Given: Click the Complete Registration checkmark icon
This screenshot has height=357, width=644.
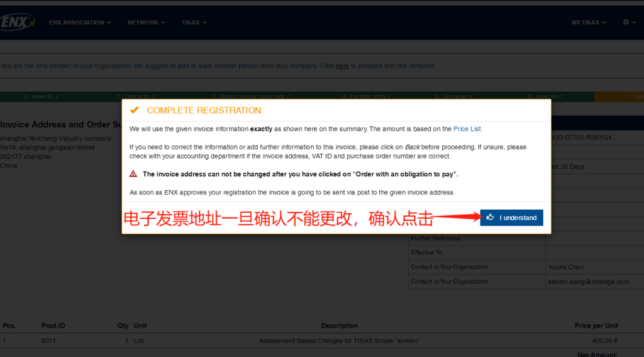Looking at the screenshot, I should pyautogui.click(x=134, y=110).
